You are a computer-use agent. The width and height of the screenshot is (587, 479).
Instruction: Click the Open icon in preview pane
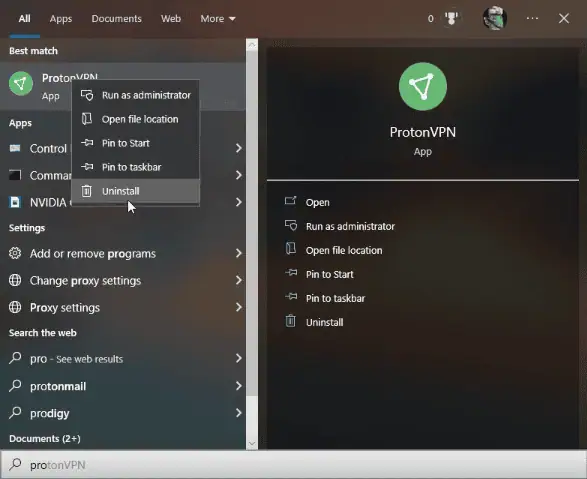point(291,201)
